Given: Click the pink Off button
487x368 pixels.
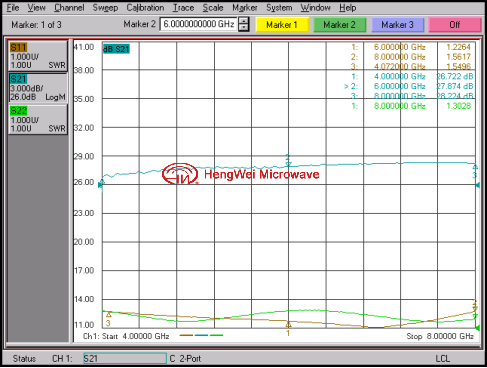Looking at the screenshot, I should tap(455, 25).
